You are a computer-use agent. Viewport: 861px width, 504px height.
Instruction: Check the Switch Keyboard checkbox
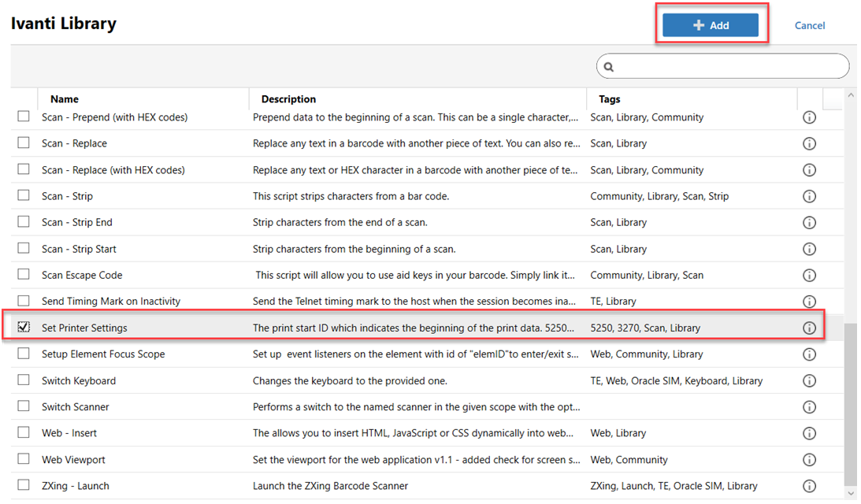click(24, 380)
